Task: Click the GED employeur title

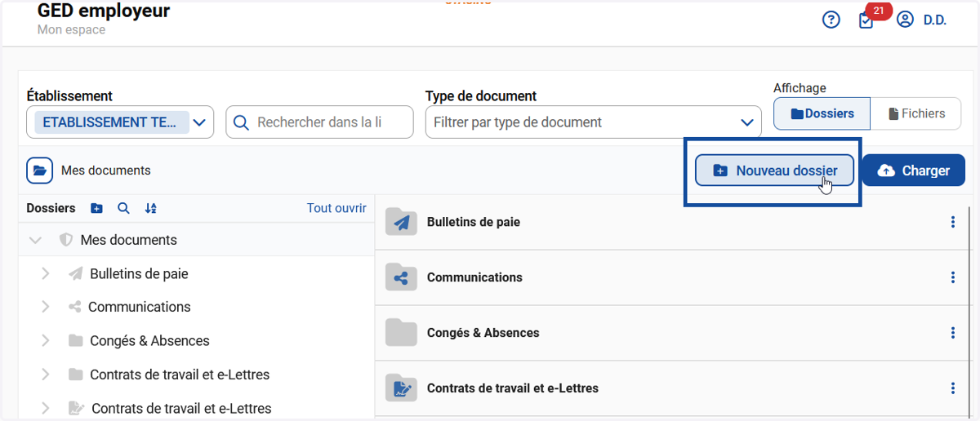Action: (104, 11)
